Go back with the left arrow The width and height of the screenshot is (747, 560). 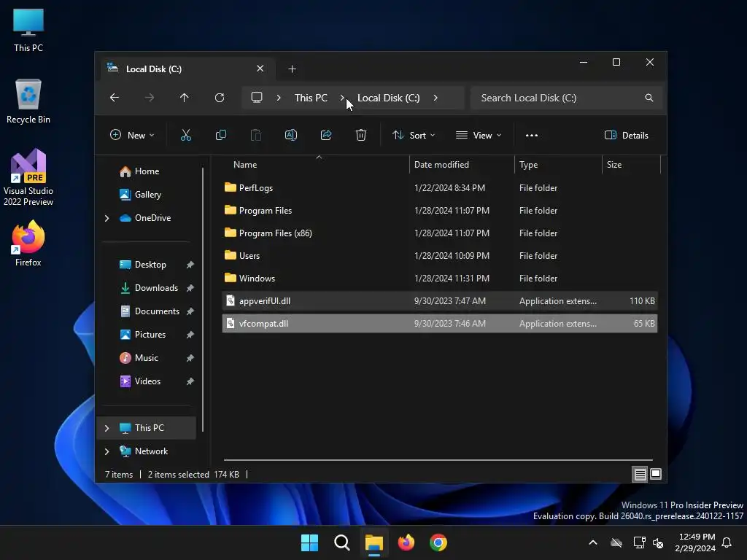115,98
